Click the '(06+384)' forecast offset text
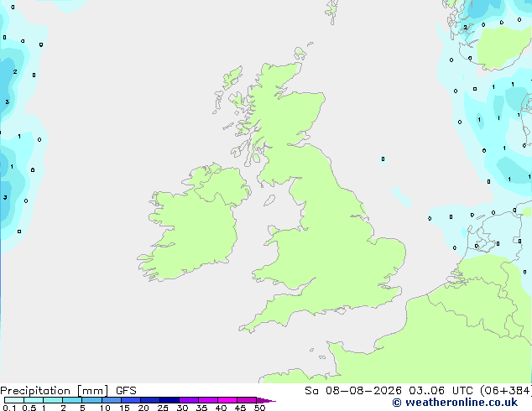 (505, 391)
